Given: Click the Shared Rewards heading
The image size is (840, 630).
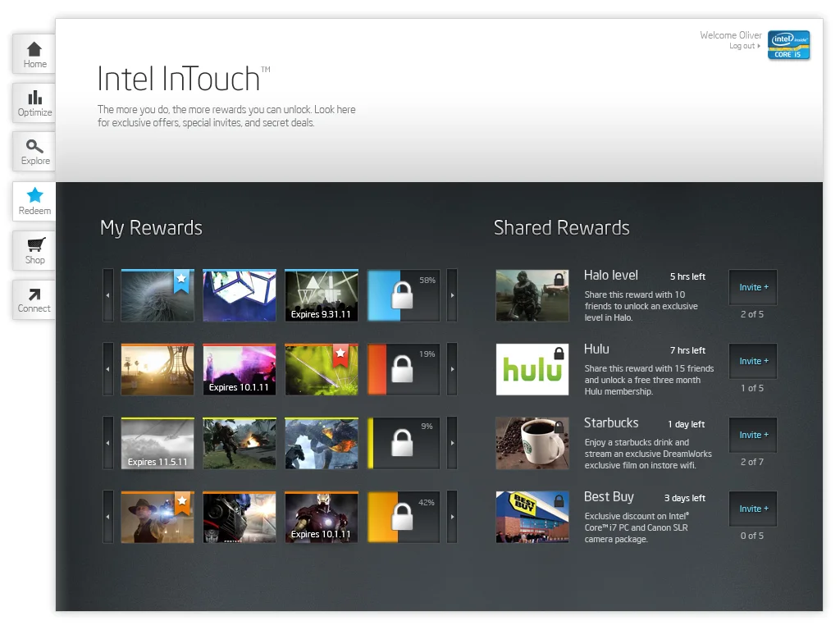Looking at the screenshot, I should pos(561,228).
